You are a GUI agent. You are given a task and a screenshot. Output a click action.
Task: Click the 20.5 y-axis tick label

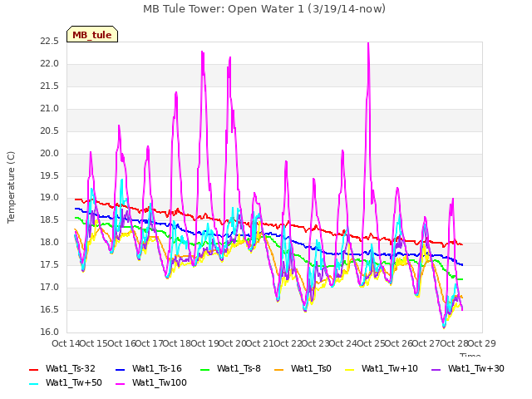50,131
